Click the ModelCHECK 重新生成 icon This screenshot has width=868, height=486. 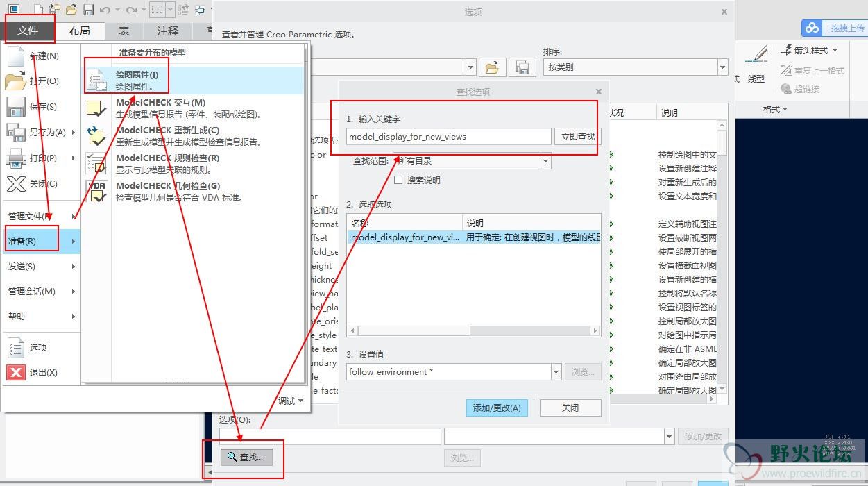96,136
